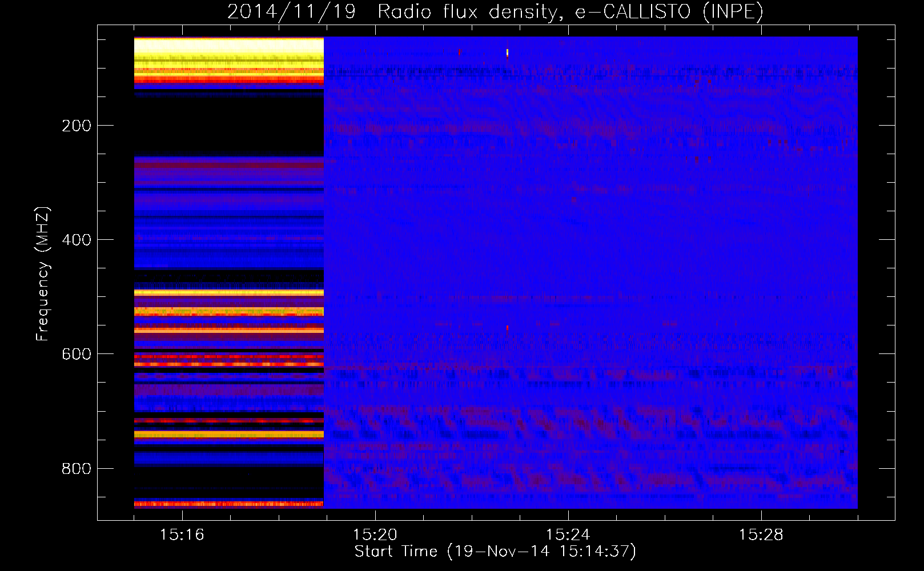
Task: Click the 15:28 time tick label
Action: tap(761, 534)
